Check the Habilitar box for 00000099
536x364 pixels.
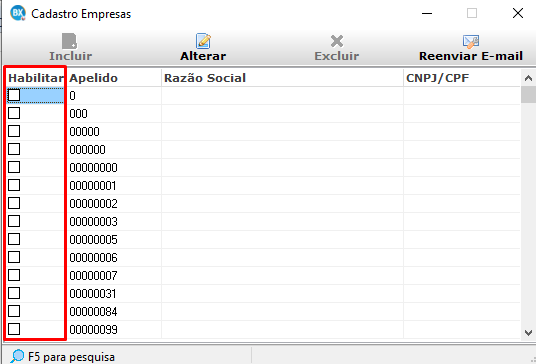pyautogui.click(x=14, y=329)
